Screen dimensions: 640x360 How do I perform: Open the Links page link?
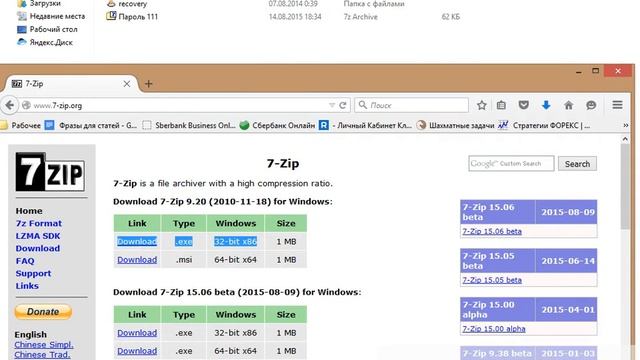(x=27, y=286)
